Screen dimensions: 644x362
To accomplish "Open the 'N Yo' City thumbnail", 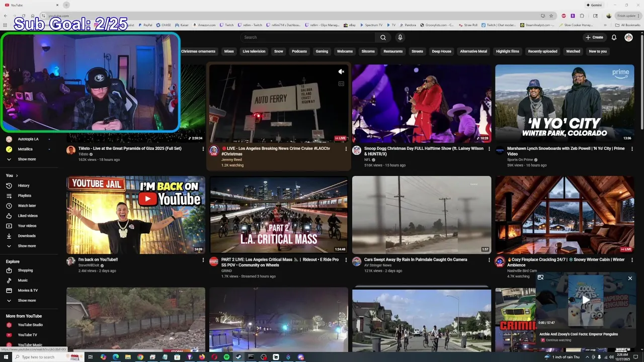I will coord(565,104).
